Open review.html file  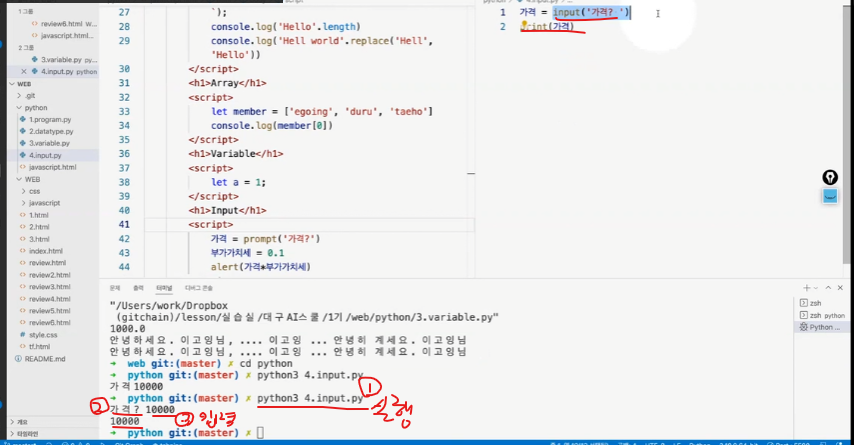pos(47,263)
